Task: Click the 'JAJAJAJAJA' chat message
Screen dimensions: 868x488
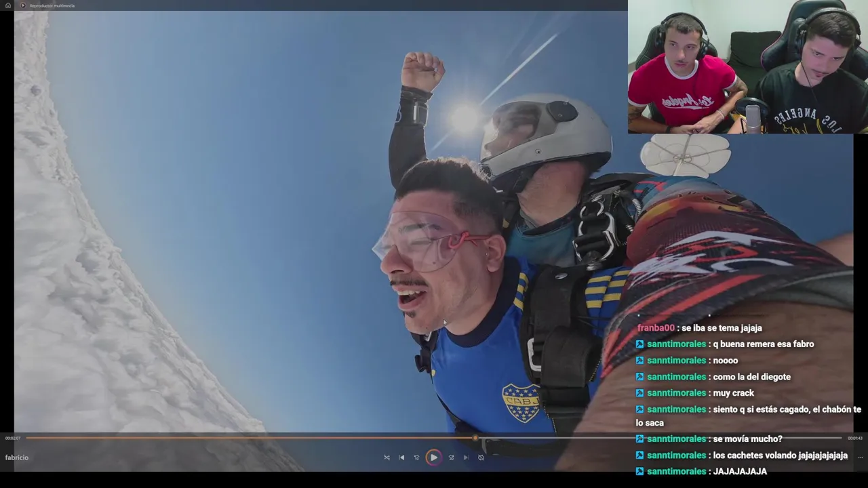Action: [x=740, y=472]
